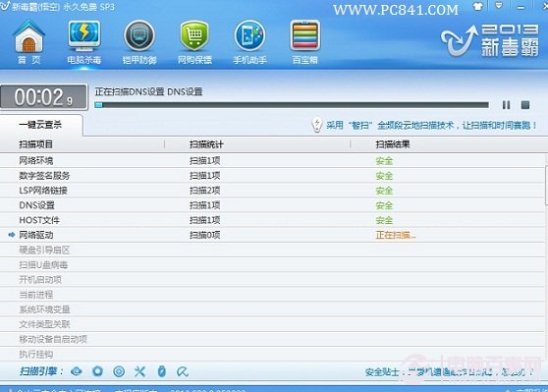Click the 扫描结果 column header

[x=393, y=144]
